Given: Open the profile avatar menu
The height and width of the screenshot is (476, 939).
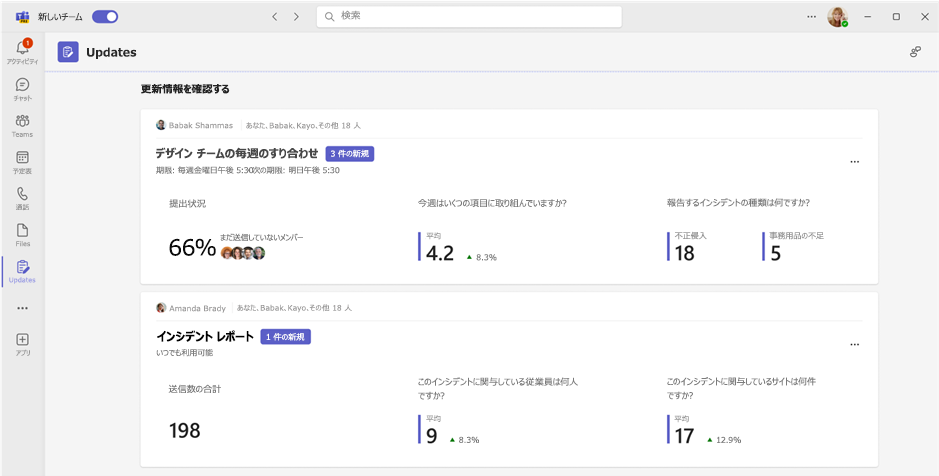Looking at the screenshot, I should point(837,17).
